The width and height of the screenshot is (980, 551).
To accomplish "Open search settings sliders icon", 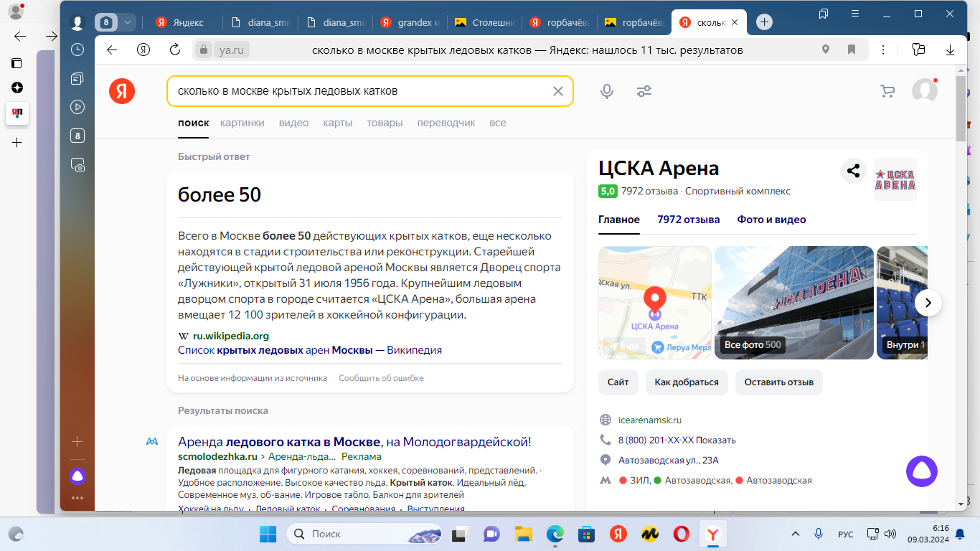I will click(x=644, y=91).
